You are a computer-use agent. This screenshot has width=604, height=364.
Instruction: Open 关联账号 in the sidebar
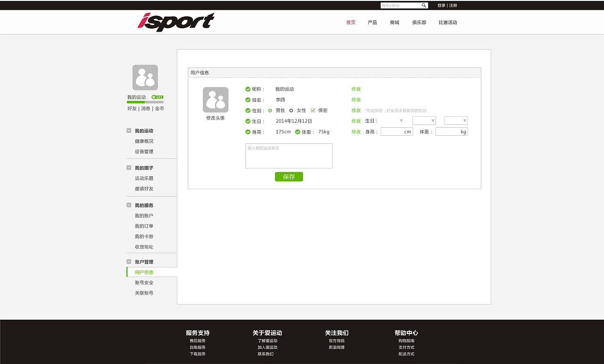click(x=144, y=293)
